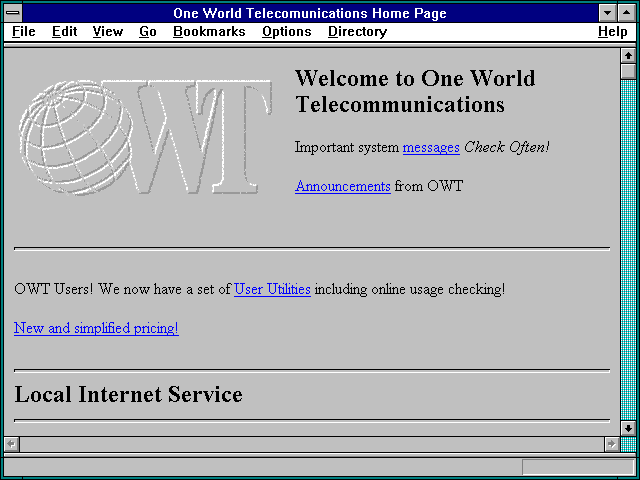640x480 pixels.
Task: Maximize the window with title bar up arrow
Action: pyautogui.click(x=627, y=13)
